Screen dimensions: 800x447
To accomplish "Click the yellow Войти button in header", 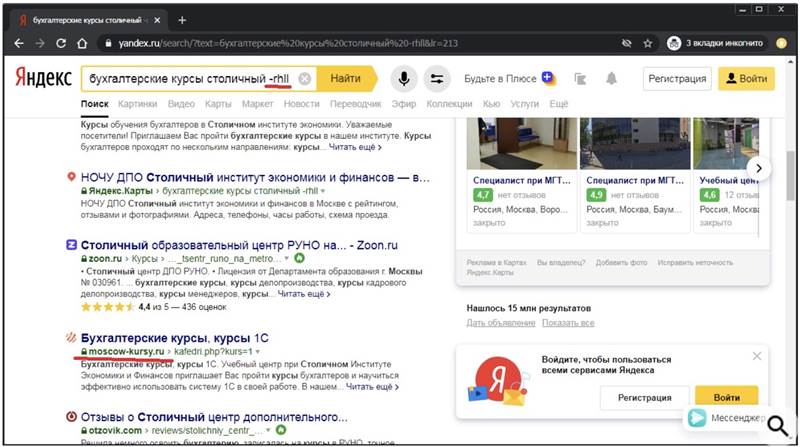I will [746, 79].
